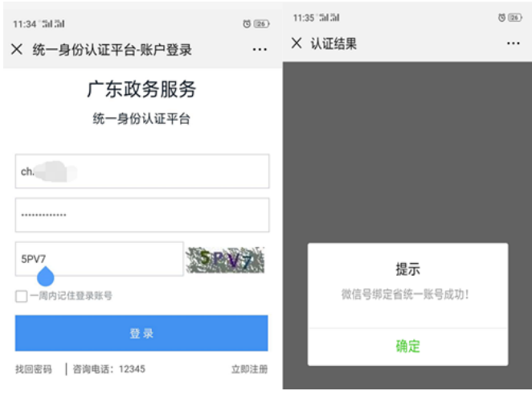Click the 提示 dialog title
The image size is (532, 395).
click(407, 270)
